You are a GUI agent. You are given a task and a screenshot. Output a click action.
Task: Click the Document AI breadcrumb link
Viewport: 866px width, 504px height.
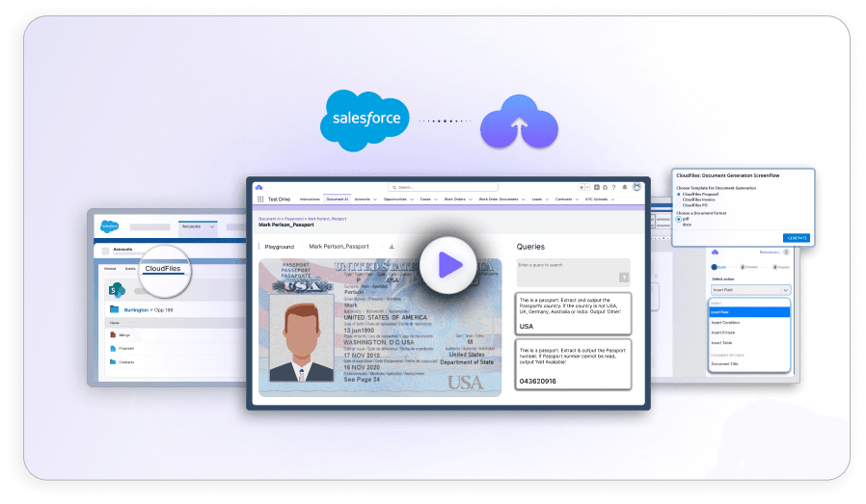coord(269,219)
